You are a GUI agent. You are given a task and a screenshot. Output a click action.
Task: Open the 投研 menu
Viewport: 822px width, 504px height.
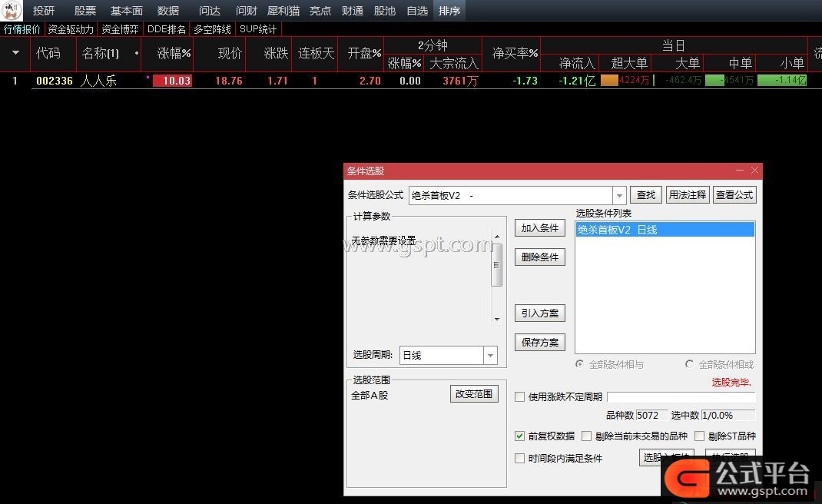[44, 11]
